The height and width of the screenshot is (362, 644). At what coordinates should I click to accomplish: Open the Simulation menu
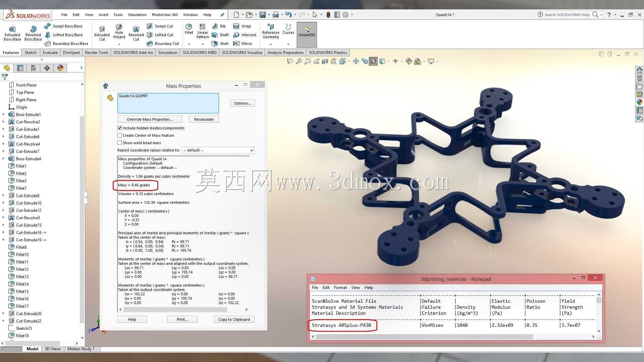coord(137,15)
